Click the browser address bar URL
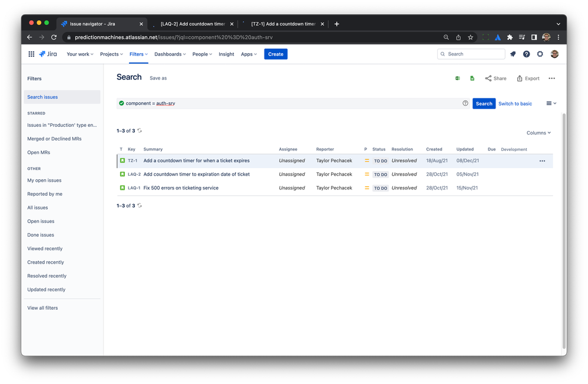Viewport: 588px width, 384px height. [174, 37]
